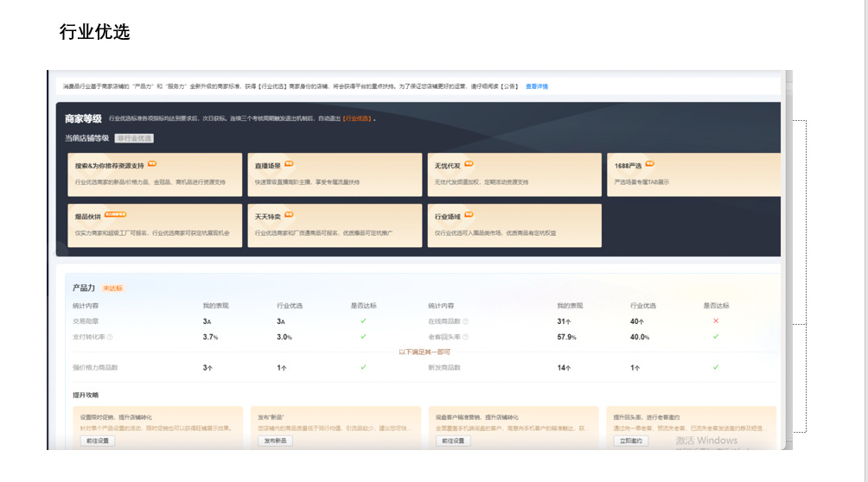Click the 提升攻略 section heading
The height and width of the screenshot is (482, 868).
(86, 395)
